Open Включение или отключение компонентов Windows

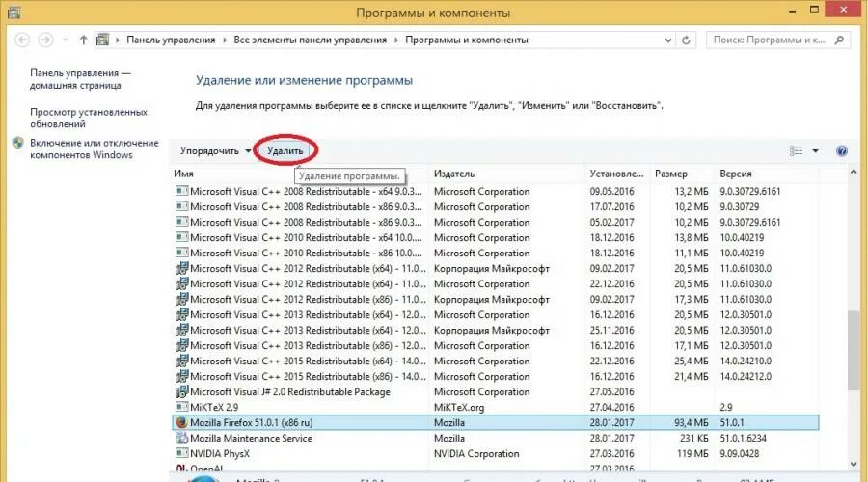pos(95,148)
